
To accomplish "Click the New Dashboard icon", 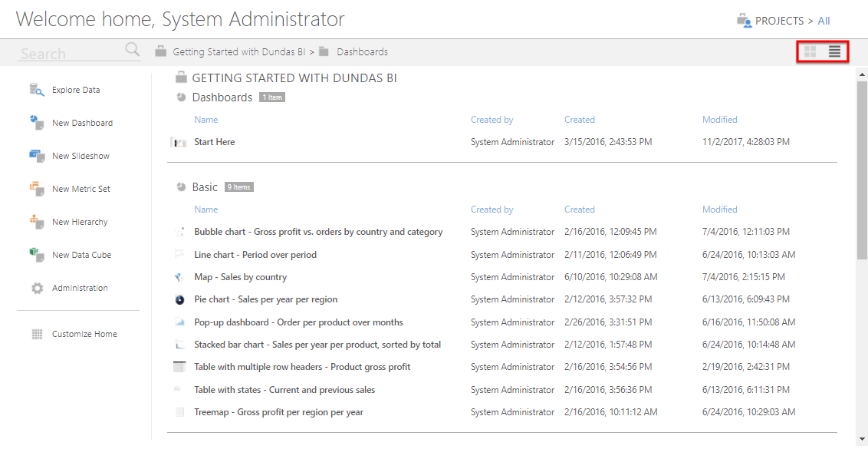I will (x=37, y=123).
